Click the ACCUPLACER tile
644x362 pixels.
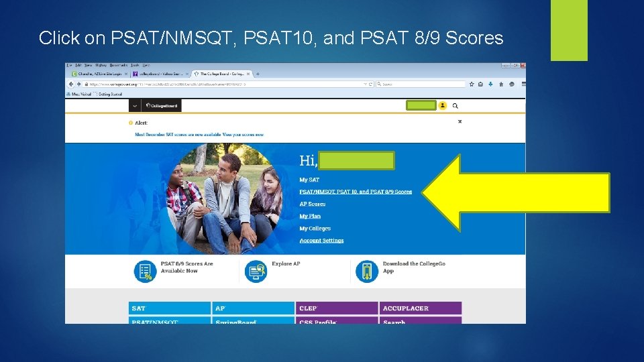pyautogui.click(x=421, y=308)
